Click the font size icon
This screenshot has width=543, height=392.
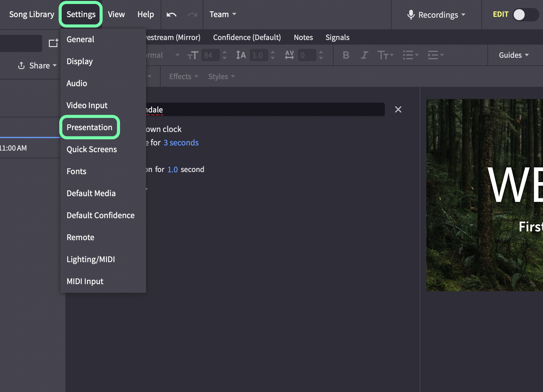(x=193, y=55)
